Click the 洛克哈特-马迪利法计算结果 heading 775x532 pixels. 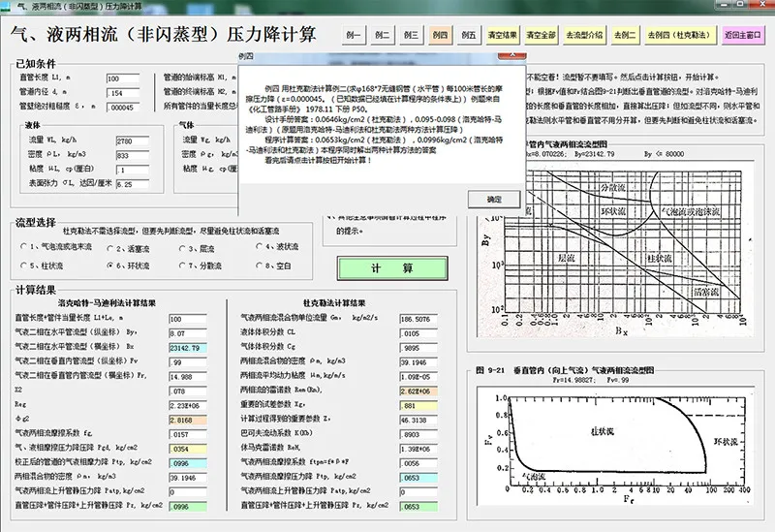click(x=107, y=303)
